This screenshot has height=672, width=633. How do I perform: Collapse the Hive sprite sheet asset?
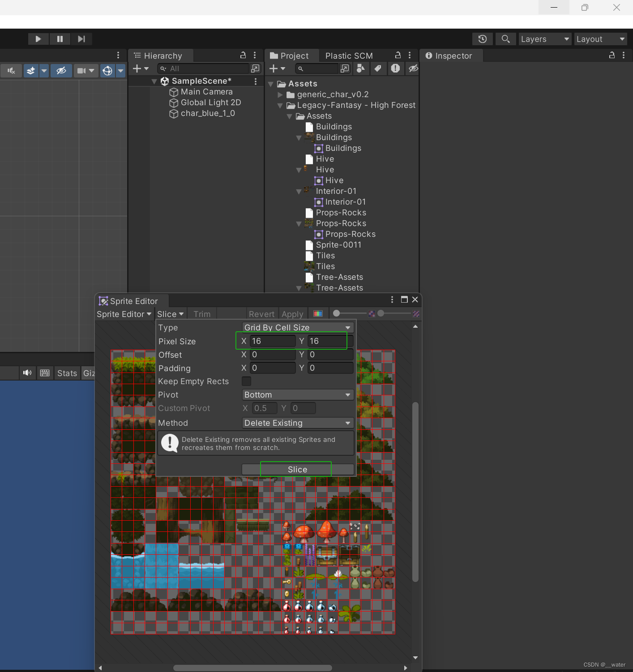pos(299,170)
